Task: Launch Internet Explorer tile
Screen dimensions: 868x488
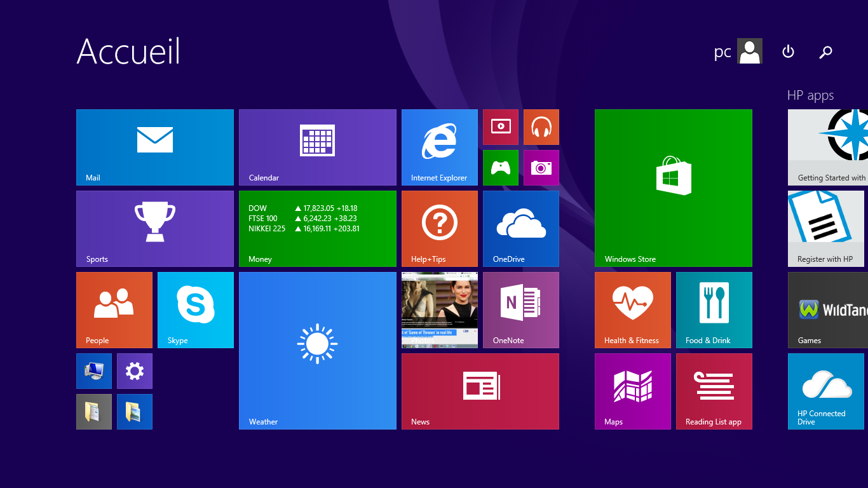Action: (440, 147)
